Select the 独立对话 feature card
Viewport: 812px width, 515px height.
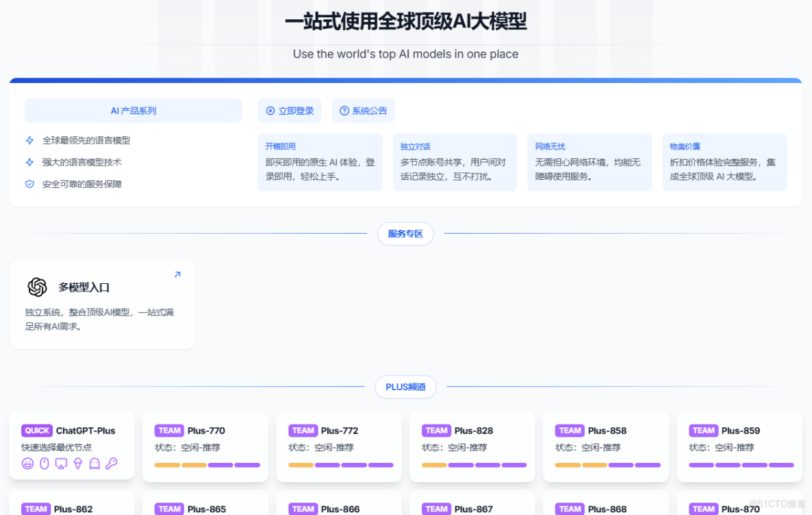[x=455, y=162]
